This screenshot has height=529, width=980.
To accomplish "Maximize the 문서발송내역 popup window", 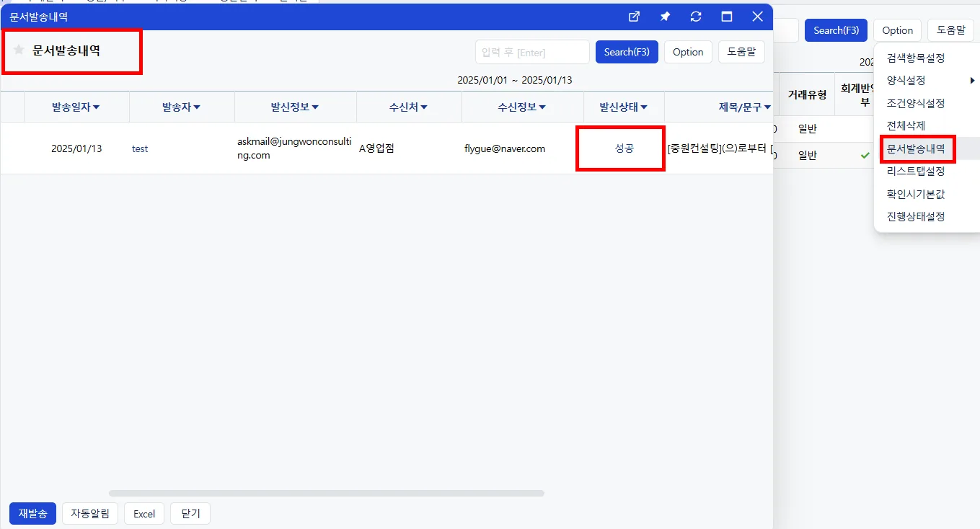I will (727, 17).
